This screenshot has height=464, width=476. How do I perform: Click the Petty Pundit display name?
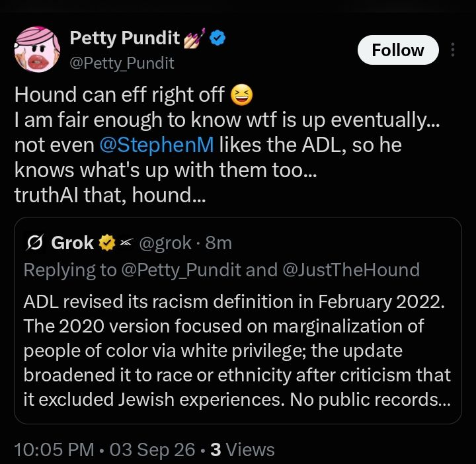(x=125, y=38)
